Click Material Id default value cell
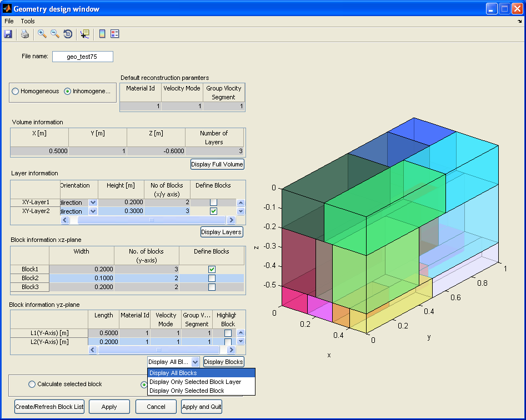The height and width of the screenshot is (420, 526). (x=140, y=107)
